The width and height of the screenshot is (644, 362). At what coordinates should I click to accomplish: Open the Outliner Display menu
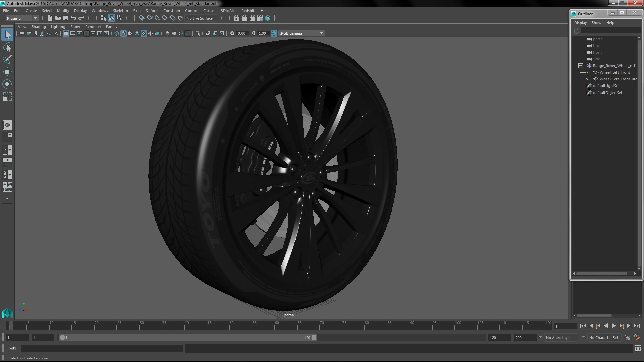580,23
